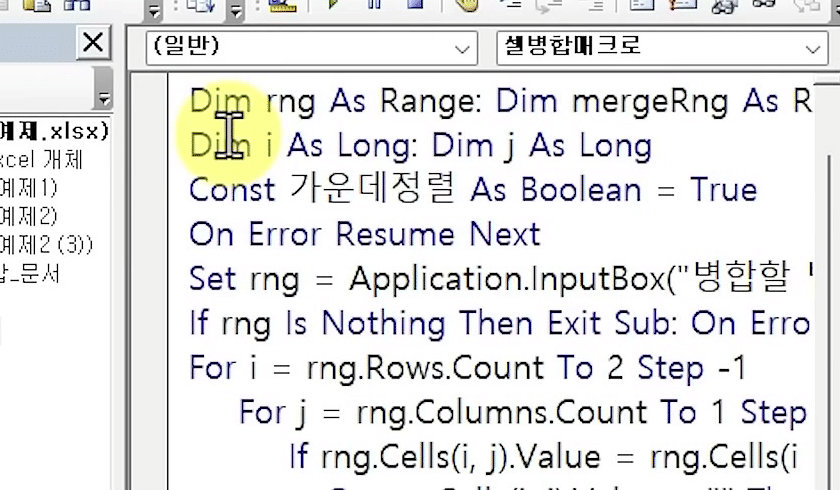This screenshot has height=490, width=840.
Task: Click the 'If rng Is Nothing Then' line
Action: pyautogui.click(x=500, y=323)
